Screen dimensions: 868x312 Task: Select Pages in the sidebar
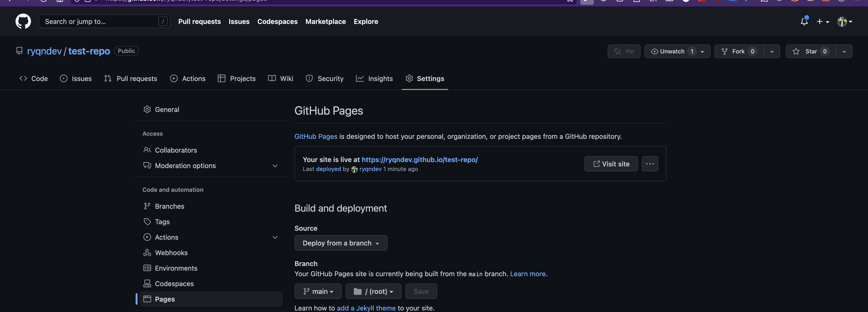tap(211, 299)
